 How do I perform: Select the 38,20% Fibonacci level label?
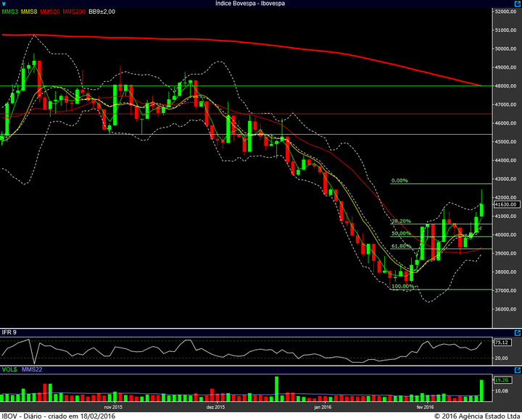401,221
